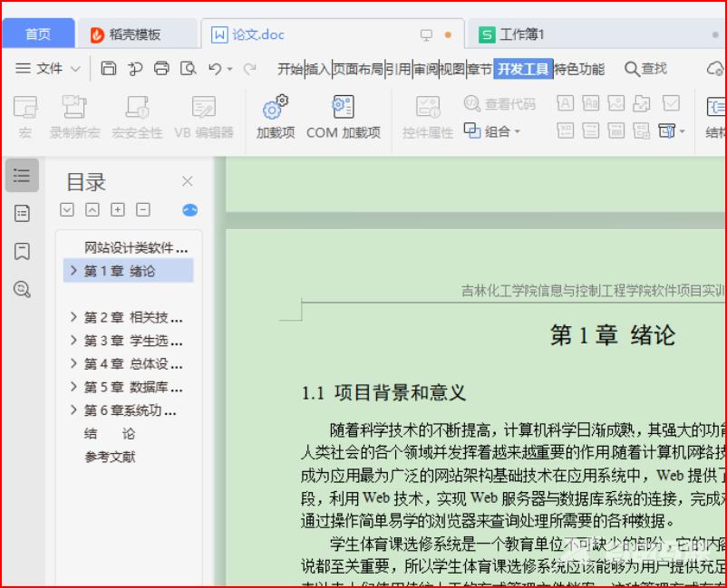Viewport: 727px width, 588px height.
Task: Switch to the 引用 ribbon tab
Action: (x=398, y=69)
